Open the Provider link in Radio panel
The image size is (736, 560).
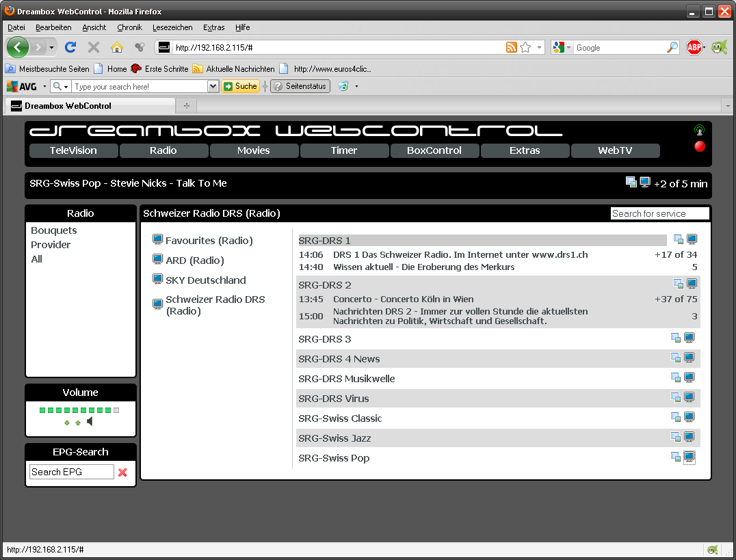click(x=51, y=245)
